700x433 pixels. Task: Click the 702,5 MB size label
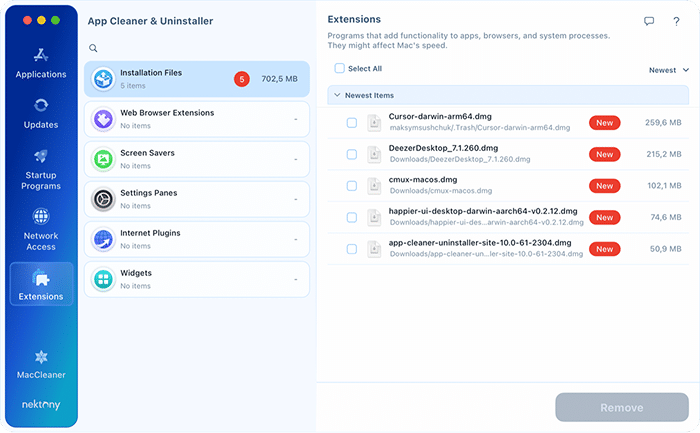(279, 79)
